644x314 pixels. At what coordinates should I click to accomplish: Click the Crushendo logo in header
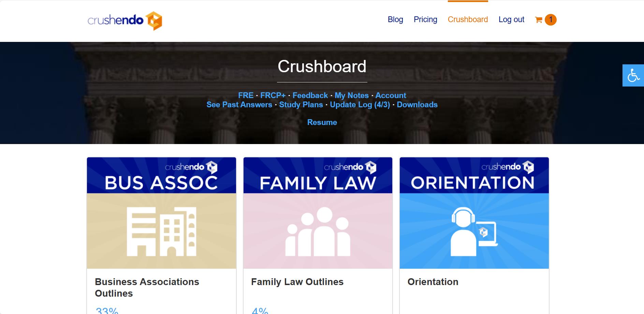tap(125, 20)
